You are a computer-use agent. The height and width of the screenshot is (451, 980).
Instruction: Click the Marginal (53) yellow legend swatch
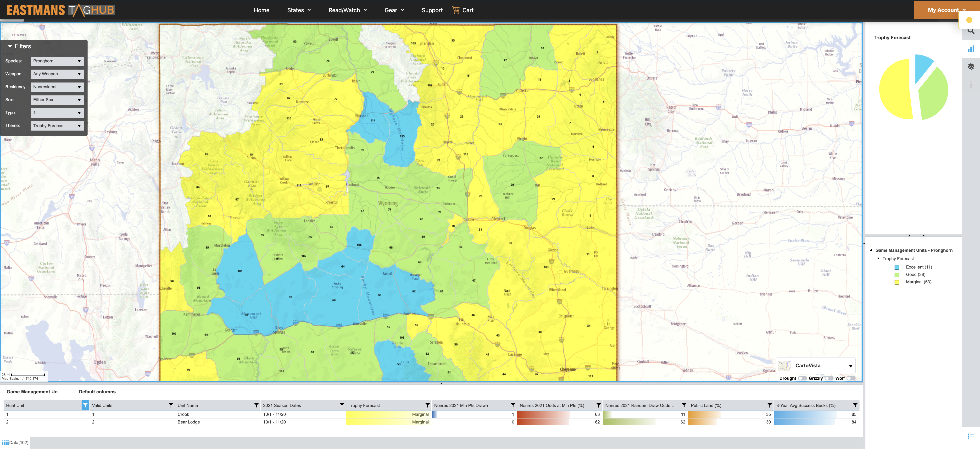pyautogui.click(x=897, y=282)
